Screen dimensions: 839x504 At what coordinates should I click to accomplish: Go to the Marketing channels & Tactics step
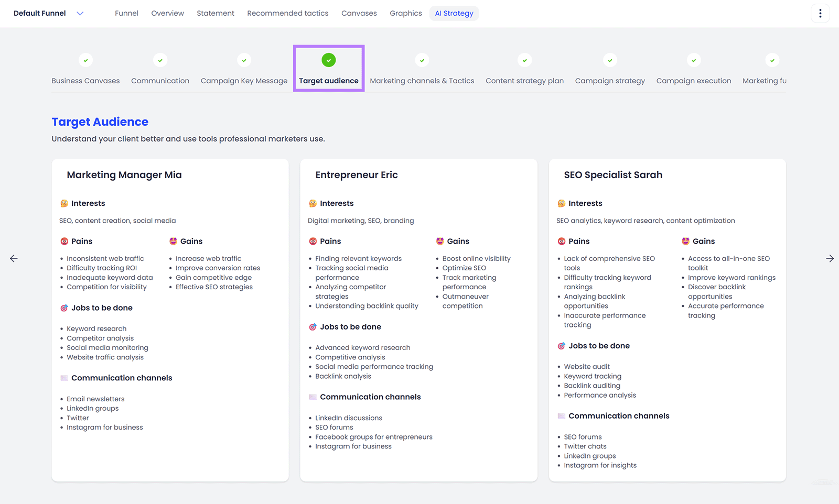pyautogui.click(x=422, y=81)
